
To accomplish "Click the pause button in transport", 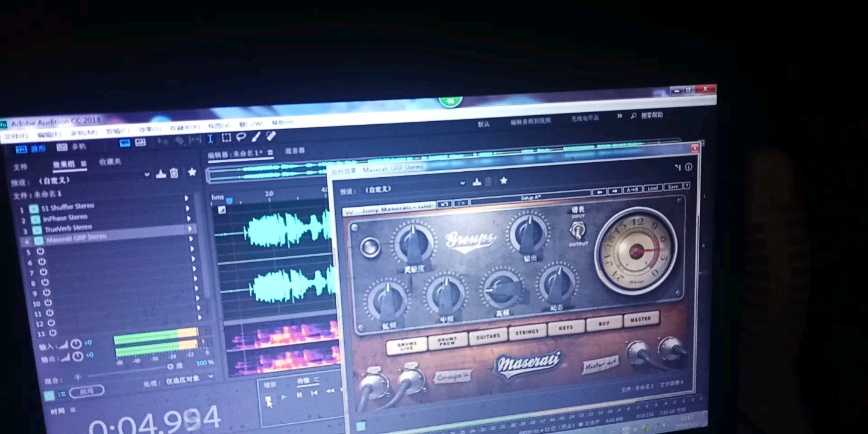I will [299, 395].
